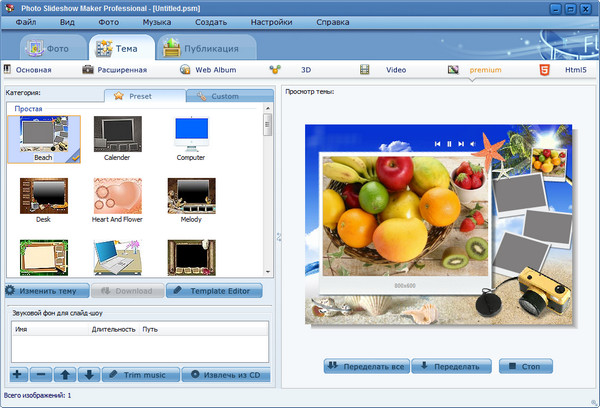Switch to the Фото main tab
The height and width of the screenshot is (408, 600).
click(53, 48)
